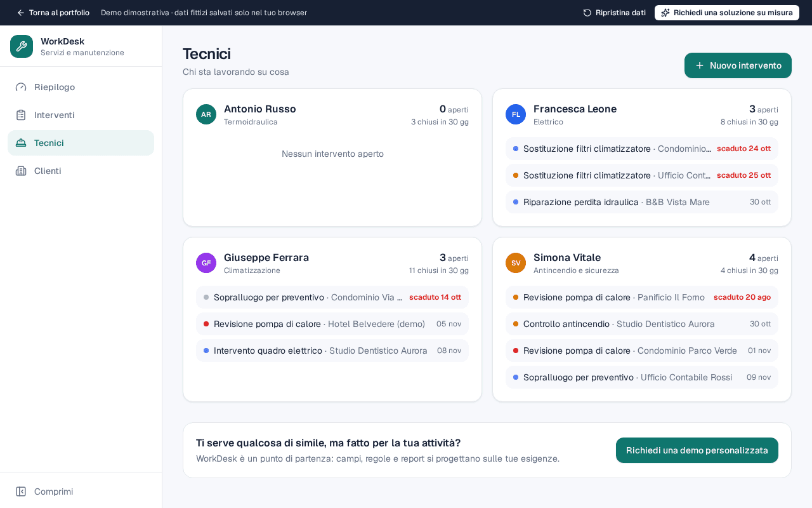
Task: Click 11 chiusi in 30 gg
Action: pyautogui.click(x=439, y=271)
